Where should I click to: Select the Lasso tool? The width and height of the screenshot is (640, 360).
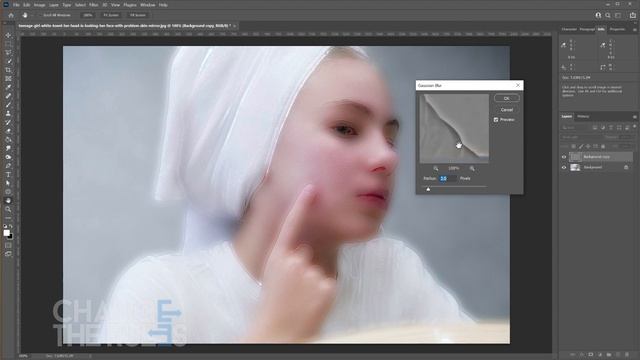[x=8, y=53]
